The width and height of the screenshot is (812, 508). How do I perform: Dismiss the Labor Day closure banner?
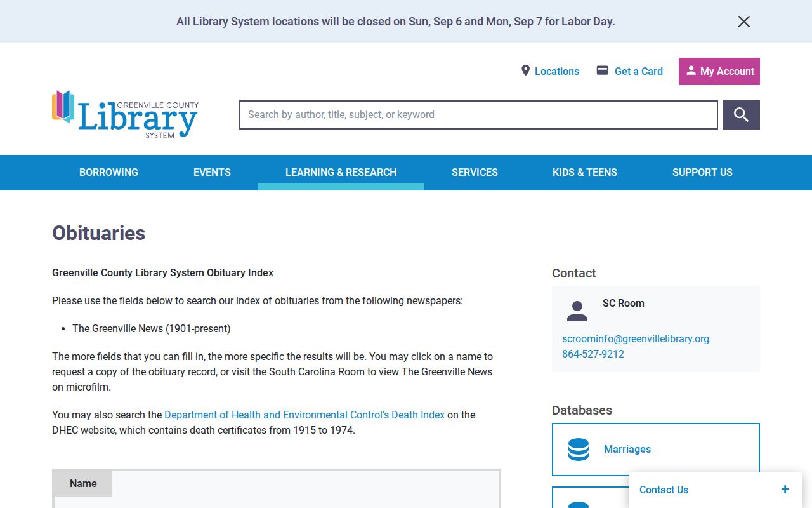(x=744, y=22)
